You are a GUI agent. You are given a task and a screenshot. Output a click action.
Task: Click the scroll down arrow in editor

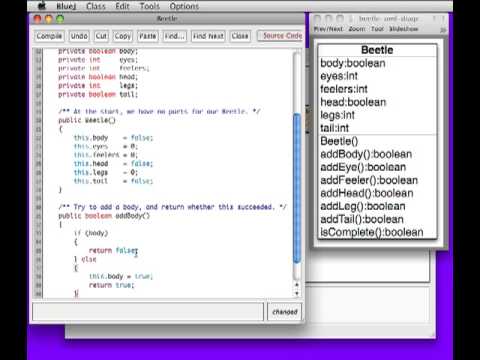297,293
